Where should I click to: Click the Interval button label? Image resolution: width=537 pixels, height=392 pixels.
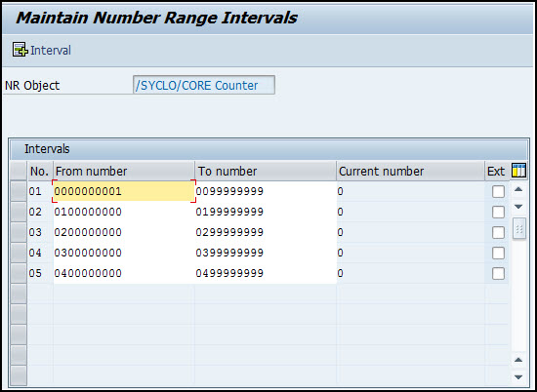[51, 51]
